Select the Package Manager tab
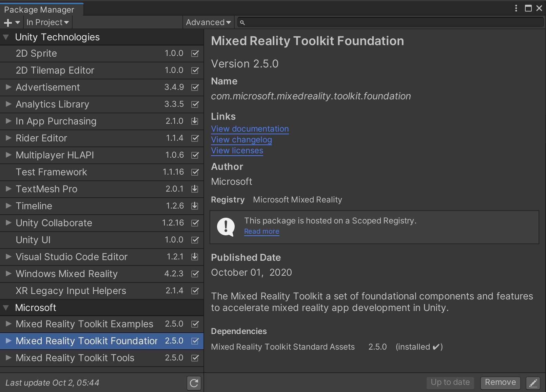Screen dimensions: 546x392 pyautogui.click(x=39, y=9)
